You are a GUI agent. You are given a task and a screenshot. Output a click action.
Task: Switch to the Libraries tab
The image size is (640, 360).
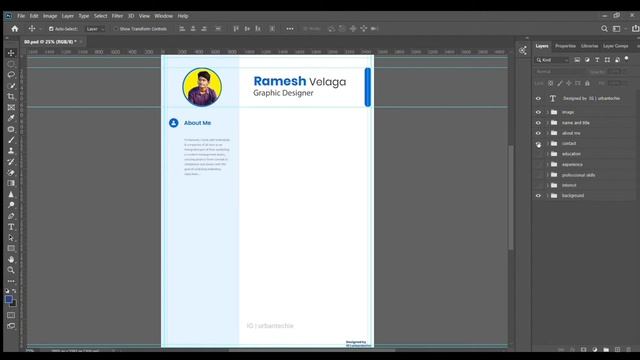click(x=589, y=46)
